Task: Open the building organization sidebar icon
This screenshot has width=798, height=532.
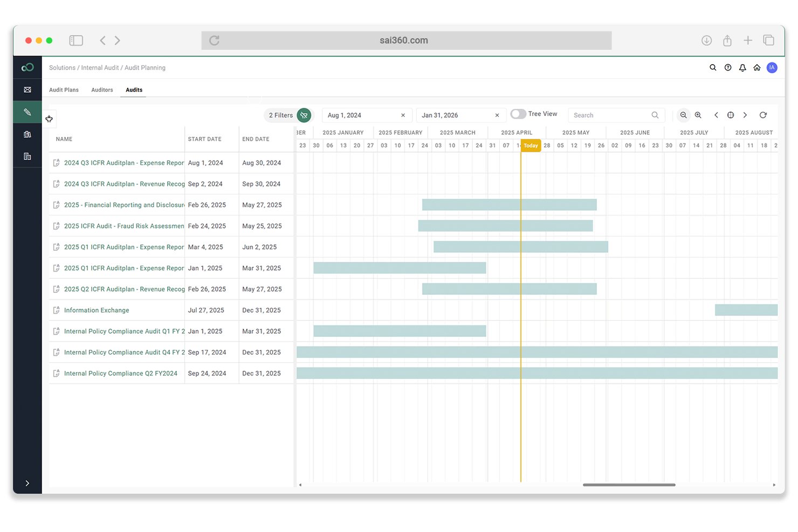Action: [x=27, y=156]
